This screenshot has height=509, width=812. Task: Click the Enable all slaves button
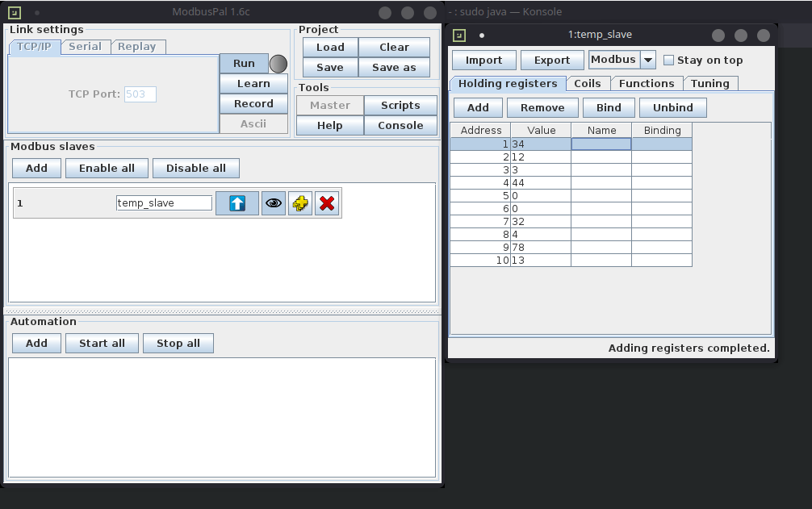107,168
